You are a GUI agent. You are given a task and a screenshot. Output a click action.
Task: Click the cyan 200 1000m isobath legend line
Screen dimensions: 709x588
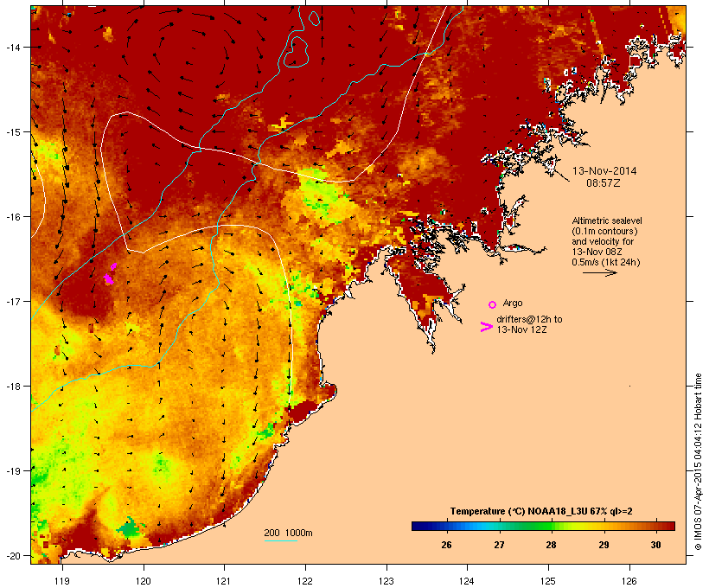[281, 540]
